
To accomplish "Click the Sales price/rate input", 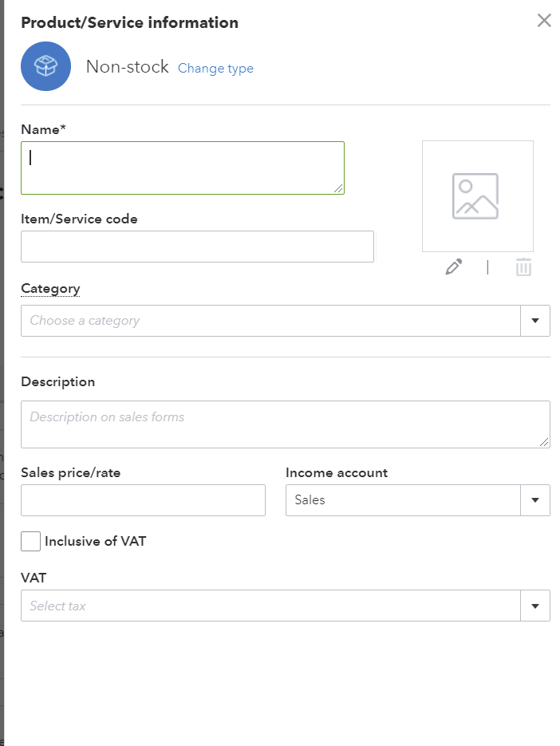I will tap(143, 500).
